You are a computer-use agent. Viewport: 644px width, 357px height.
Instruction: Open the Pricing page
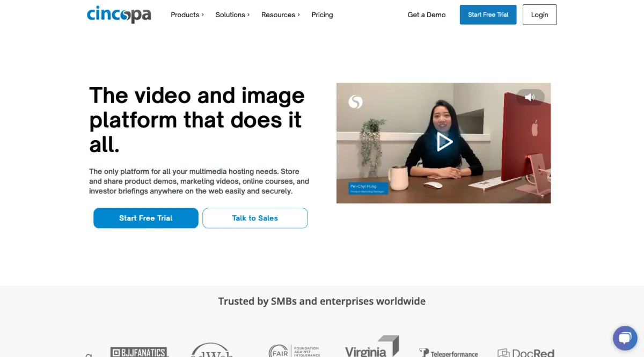(322, 14)
